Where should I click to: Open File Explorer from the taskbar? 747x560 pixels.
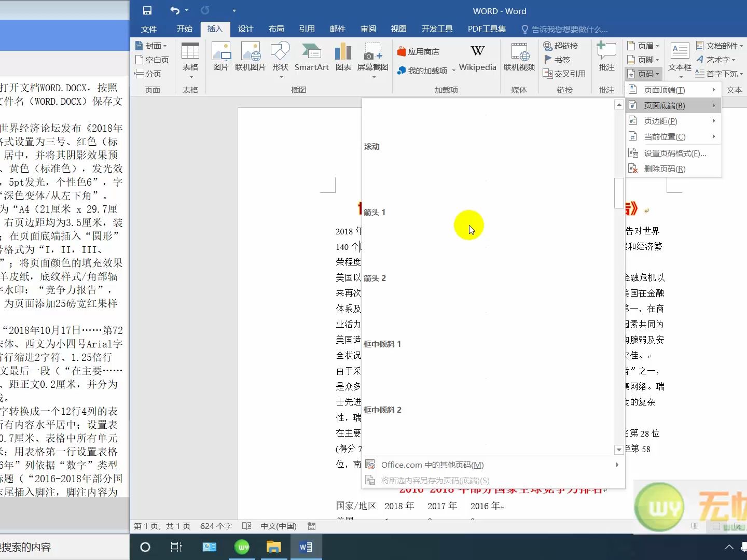point(273,547)
